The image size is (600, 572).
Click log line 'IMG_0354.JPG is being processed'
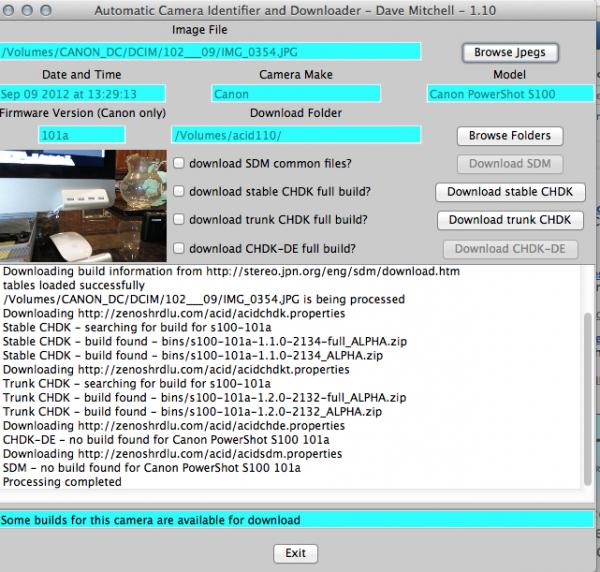click(204, 299)
